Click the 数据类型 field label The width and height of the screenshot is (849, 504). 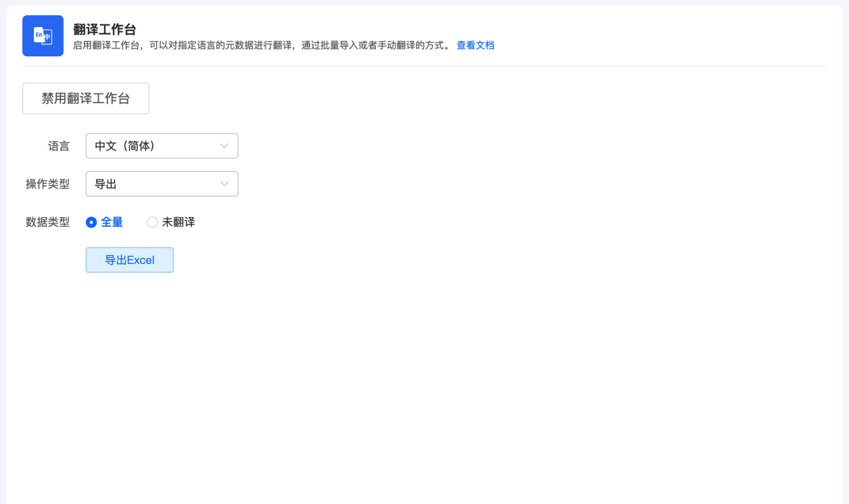click(x=48, y=223)
